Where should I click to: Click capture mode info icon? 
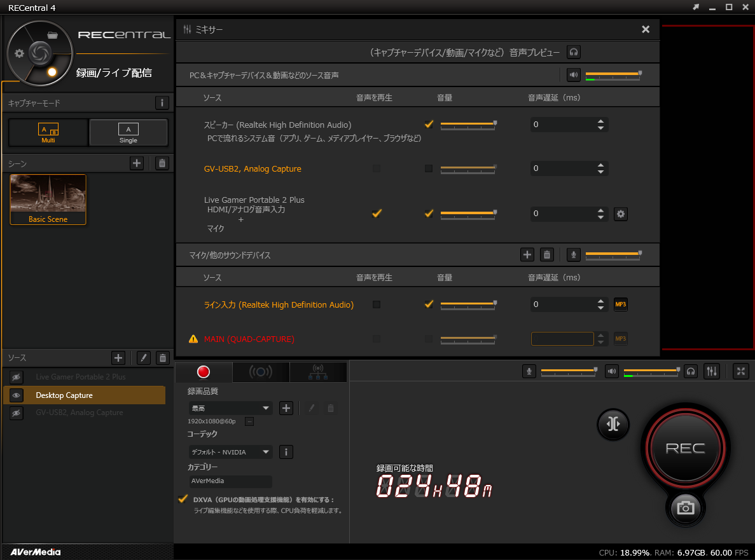tap(162, 103)
